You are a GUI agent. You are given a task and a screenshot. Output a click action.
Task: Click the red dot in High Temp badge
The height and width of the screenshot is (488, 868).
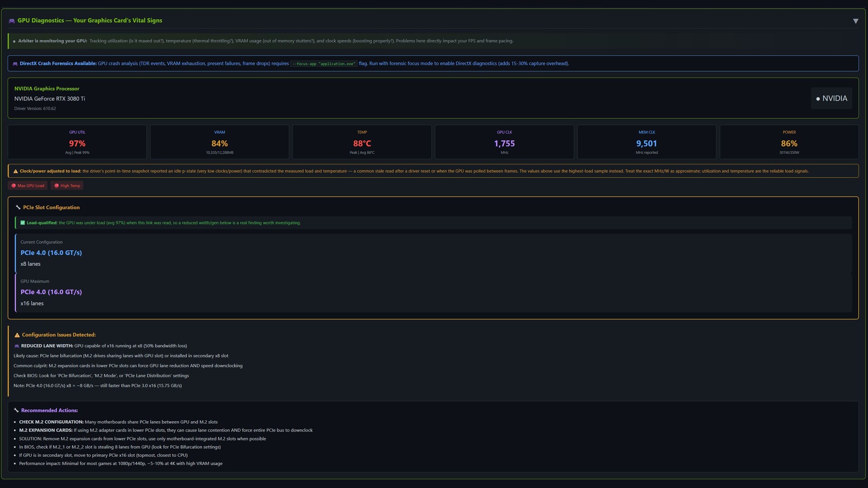click(57, 186)
